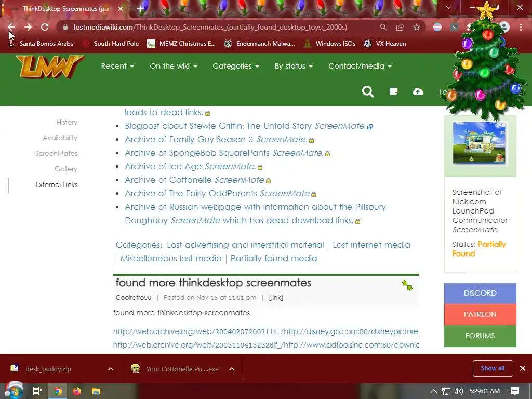Jump to Availability in the sidebar

[60, 138]
